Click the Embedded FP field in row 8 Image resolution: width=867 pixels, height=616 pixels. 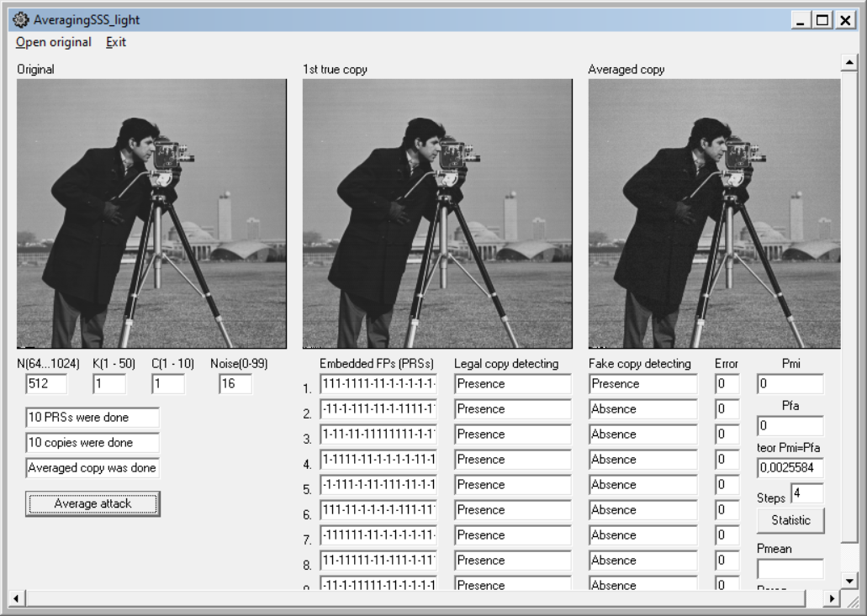(378, 561)
